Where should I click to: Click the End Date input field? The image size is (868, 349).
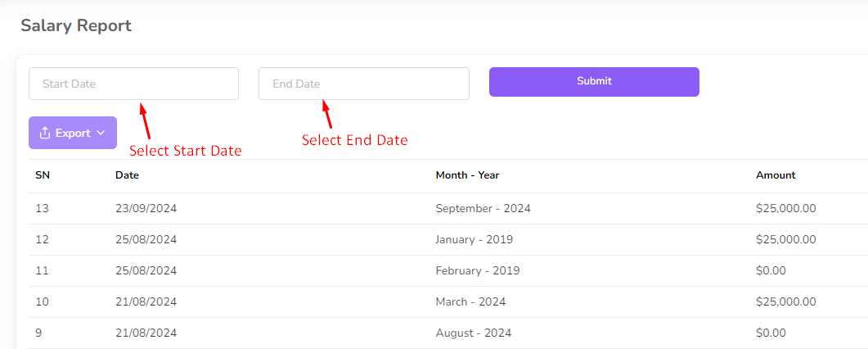tap(363, 84)
